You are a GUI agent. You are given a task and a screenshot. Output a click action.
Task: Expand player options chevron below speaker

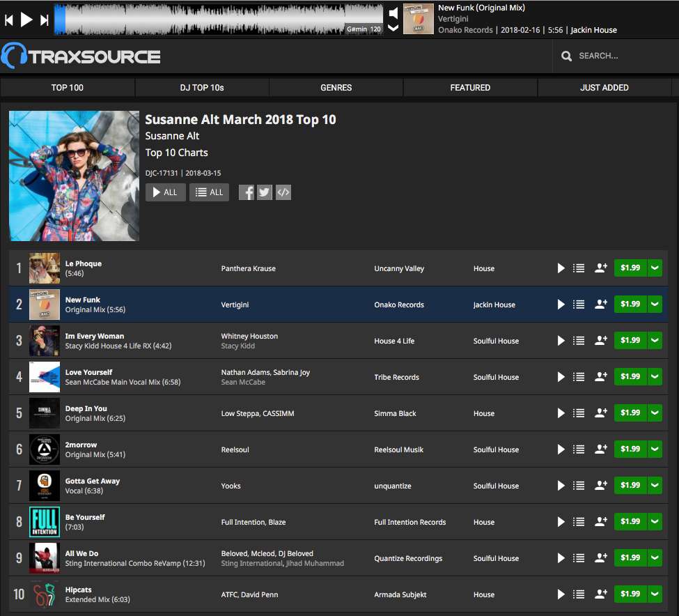[393, 28]
